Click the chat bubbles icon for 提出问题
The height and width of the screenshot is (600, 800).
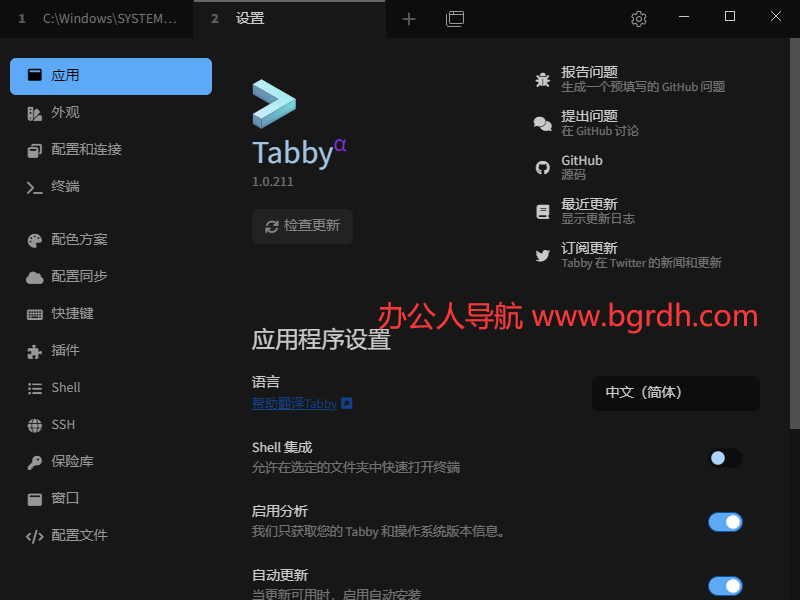(x=542, y=123)
